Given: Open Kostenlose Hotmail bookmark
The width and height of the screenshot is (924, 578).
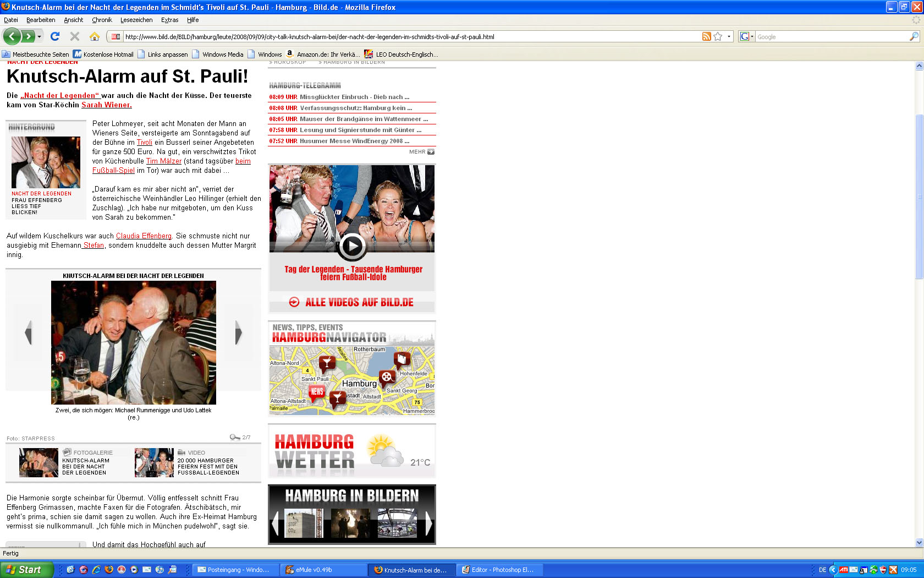Looking at the screenshot, I should (x=103, y=54).
